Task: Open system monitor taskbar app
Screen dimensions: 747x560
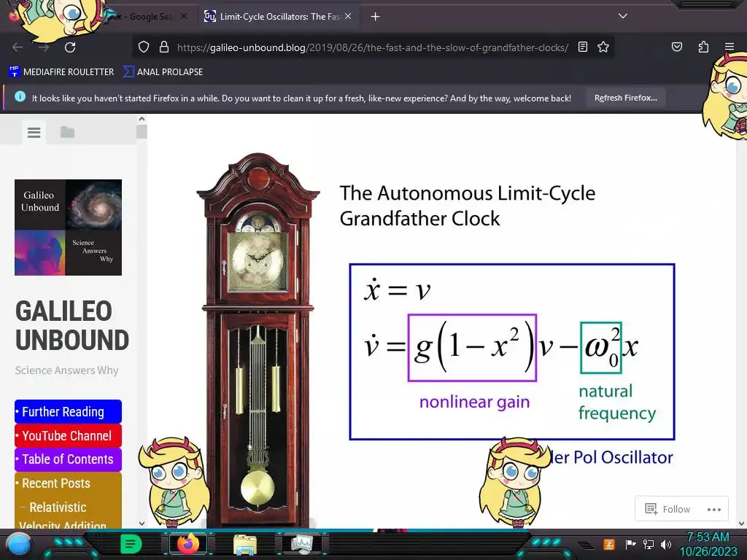Action: tap(301, 544)
